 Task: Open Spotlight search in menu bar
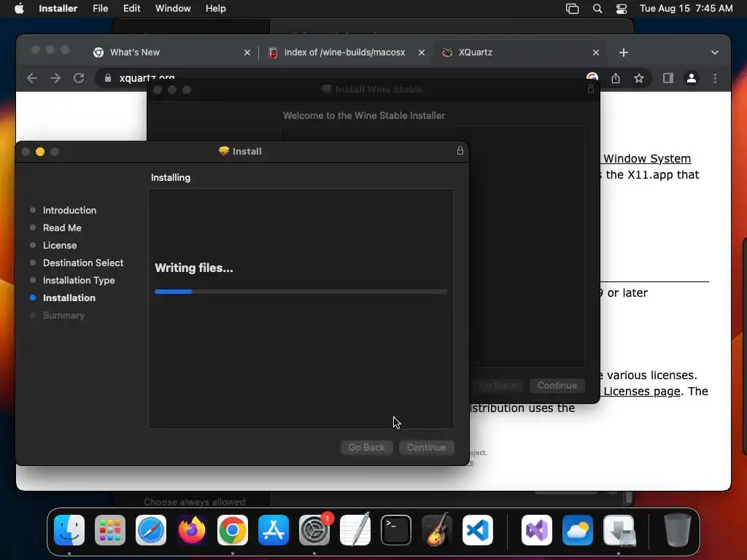coord(597,9)
